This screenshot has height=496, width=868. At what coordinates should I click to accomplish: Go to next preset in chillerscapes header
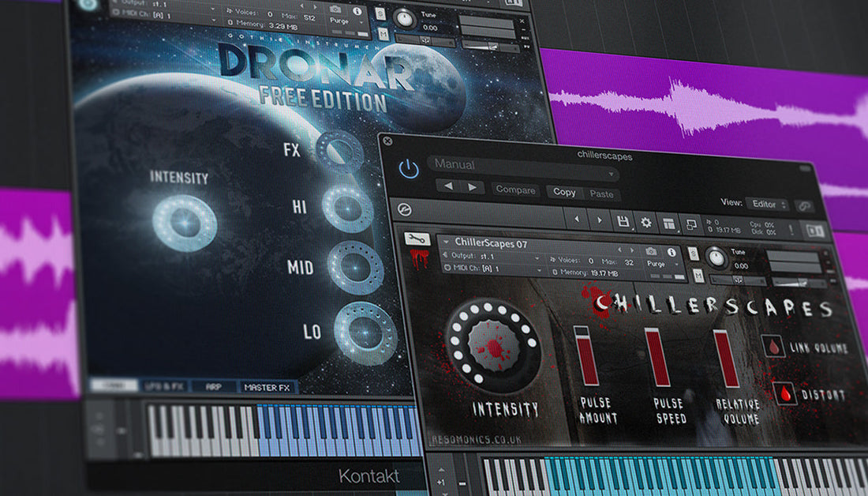click(x=472, y=188)
